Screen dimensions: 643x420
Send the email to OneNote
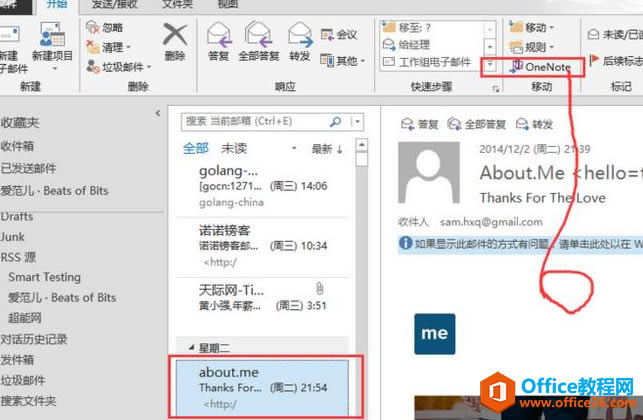coord(540,67)
